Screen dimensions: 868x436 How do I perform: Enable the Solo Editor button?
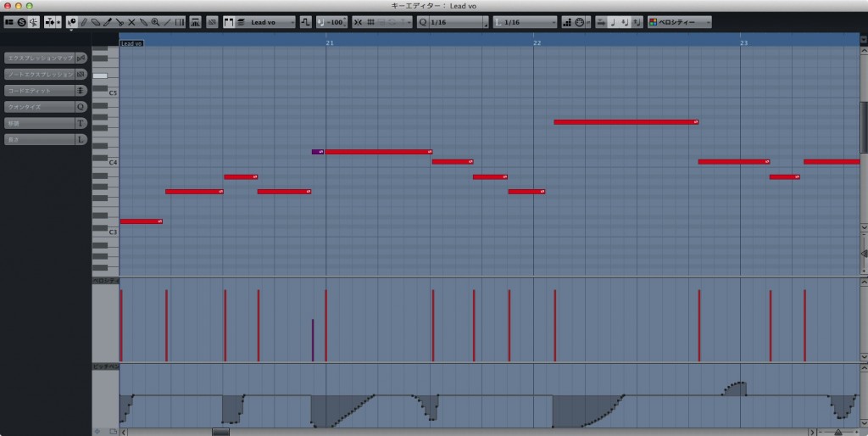click(x=21, y=22)
